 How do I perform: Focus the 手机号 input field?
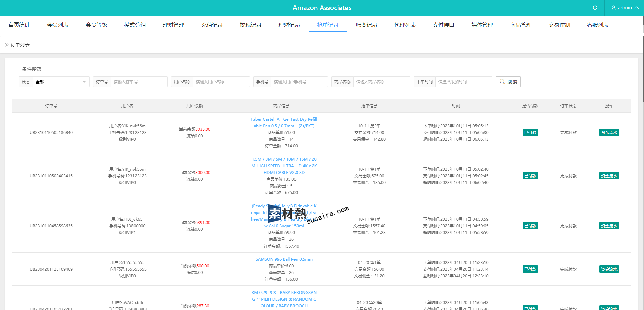[x=299, y=82]
